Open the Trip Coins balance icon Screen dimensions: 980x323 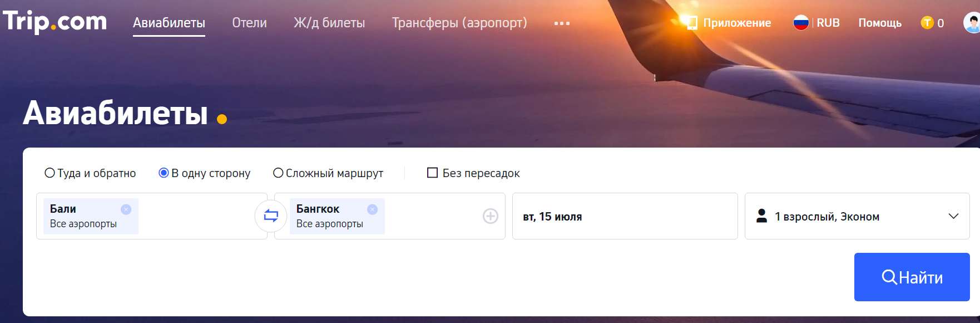[x=927, y=23]
